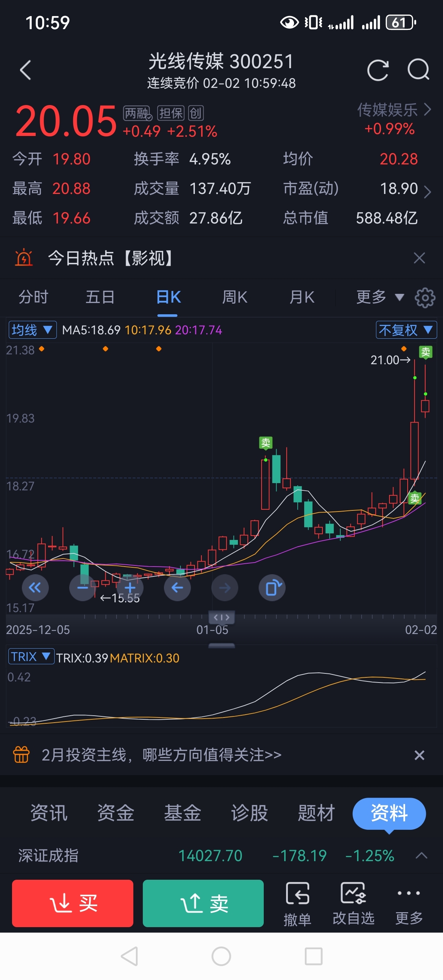The image size is (443, 980).
Task: Tap 深证成指 14027.70 value
Action: pyautogui.click(x=210, y=856)
